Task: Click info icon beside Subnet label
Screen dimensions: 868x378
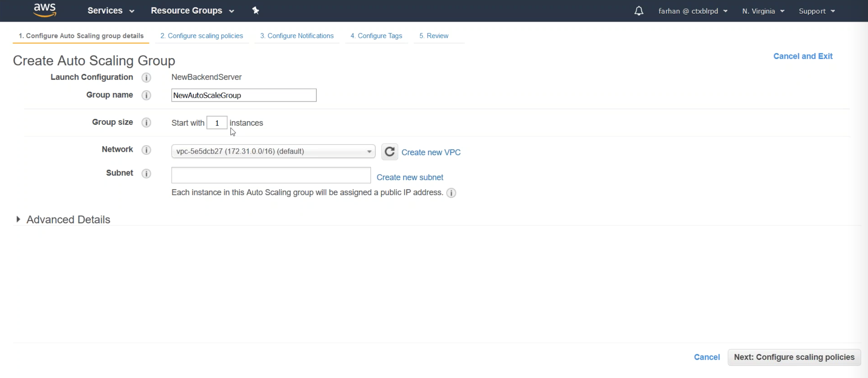Action: [x=146, y=174]
